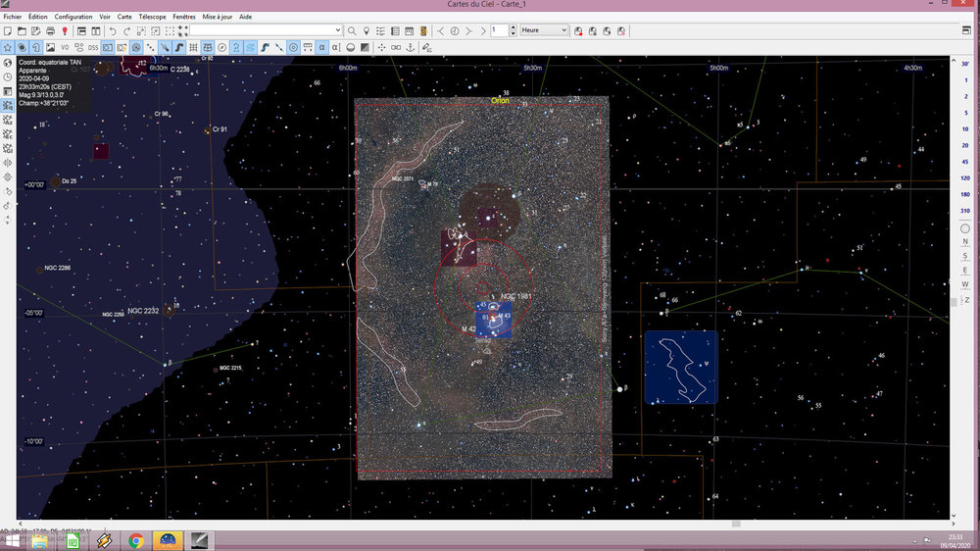Click the VO virtual observatory icon

tap(65, 47)
